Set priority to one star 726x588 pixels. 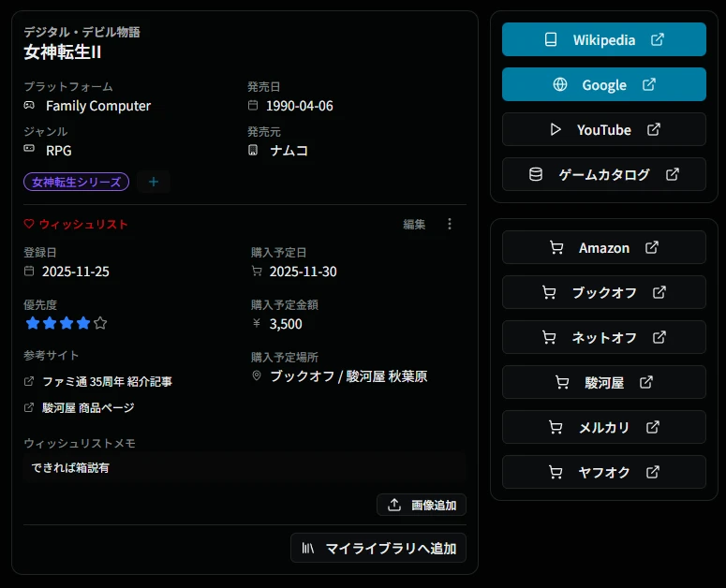click(33, 323)
